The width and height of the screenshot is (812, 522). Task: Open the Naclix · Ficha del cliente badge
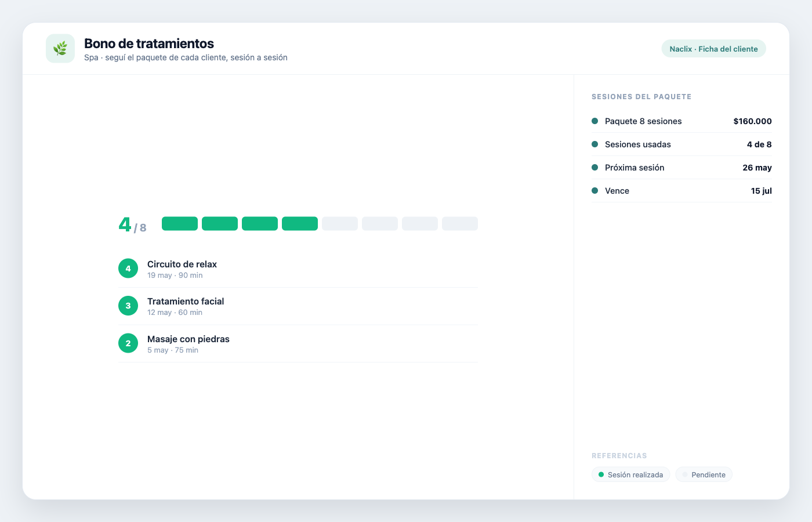click(x=713, y=49)
